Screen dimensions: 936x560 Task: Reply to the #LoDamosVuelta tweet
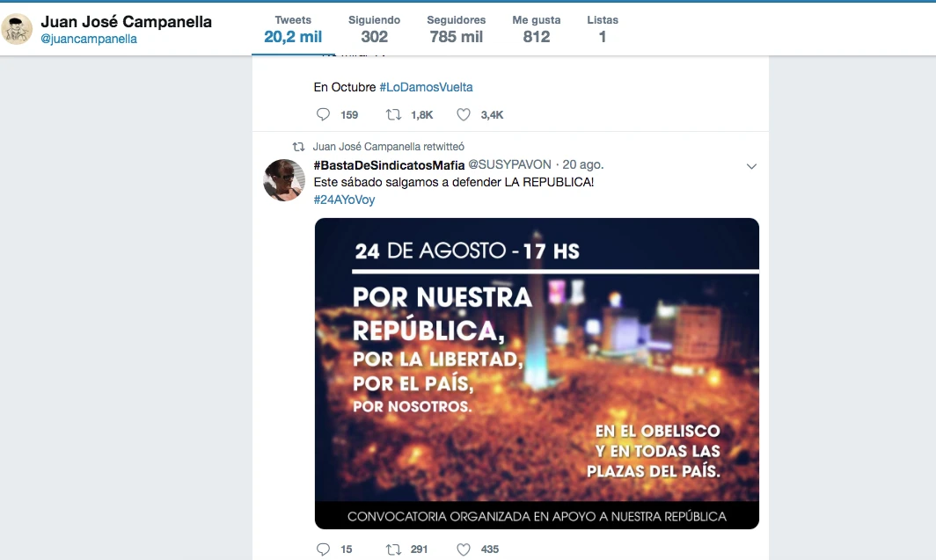tap(323, 114)
